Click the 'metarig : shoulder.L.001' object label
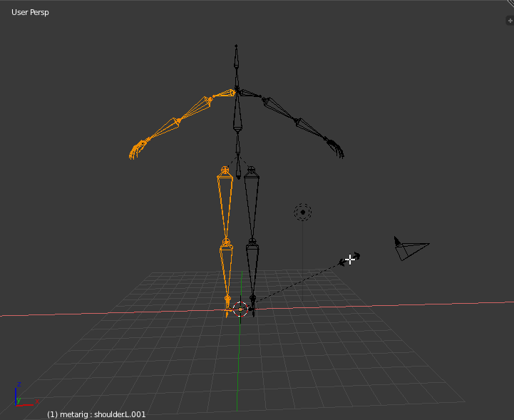 click(x=96, y=414)
